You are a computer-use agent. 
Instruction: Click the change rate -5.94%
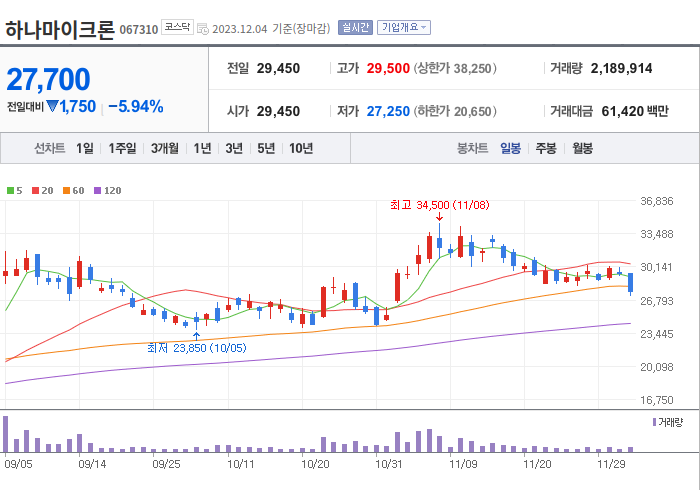(x=136, y=107)
